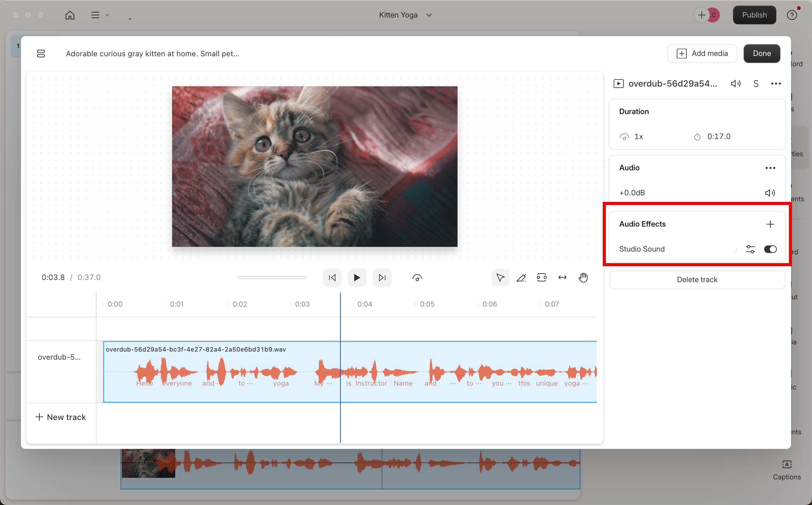Open the help question mark icon
The height and width of the screenshot is (505, 812).
[792, 15]
